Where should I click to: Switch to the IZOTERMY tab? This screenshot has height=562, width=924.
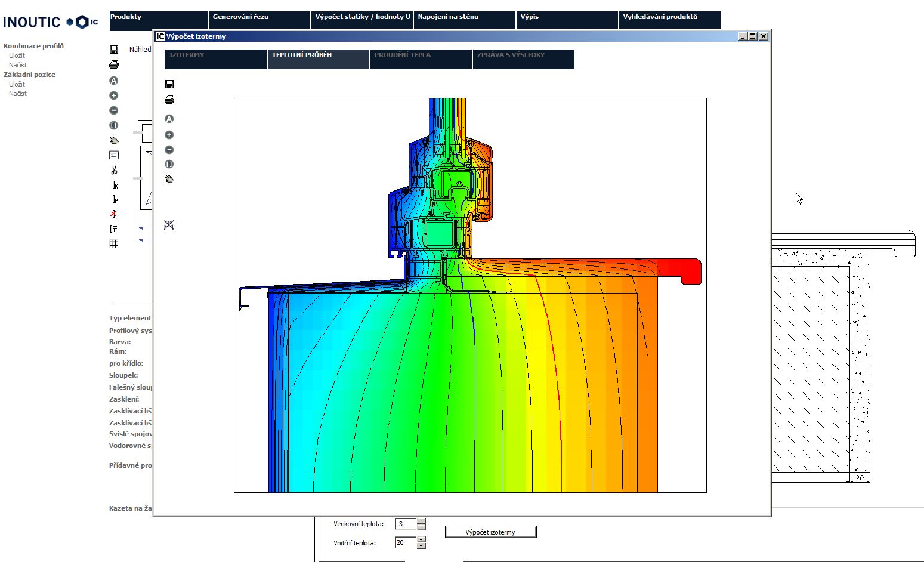[x=215, y=59]
